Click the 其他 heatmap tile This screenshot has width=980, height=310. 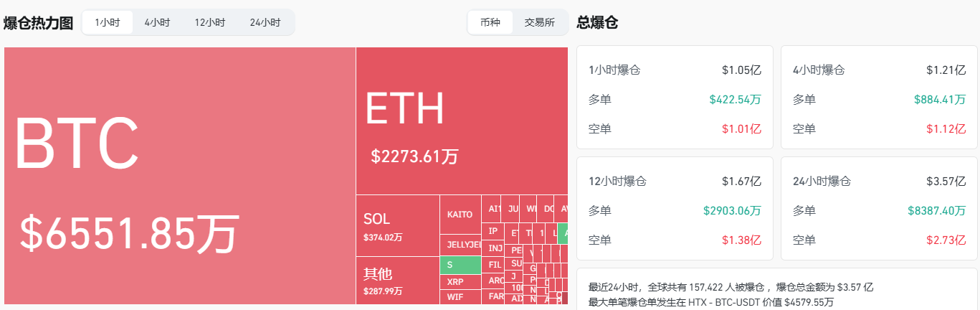(397, 280)
